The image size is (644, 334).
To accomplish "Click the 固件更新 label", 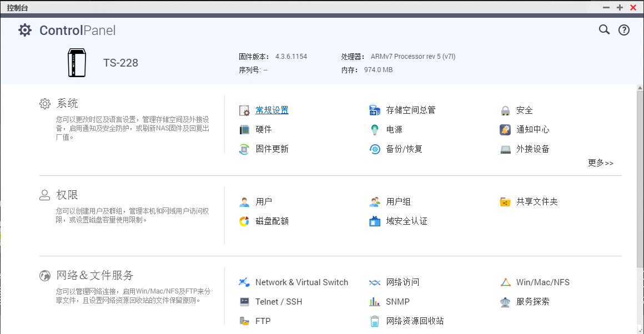I will click(272, 149).
